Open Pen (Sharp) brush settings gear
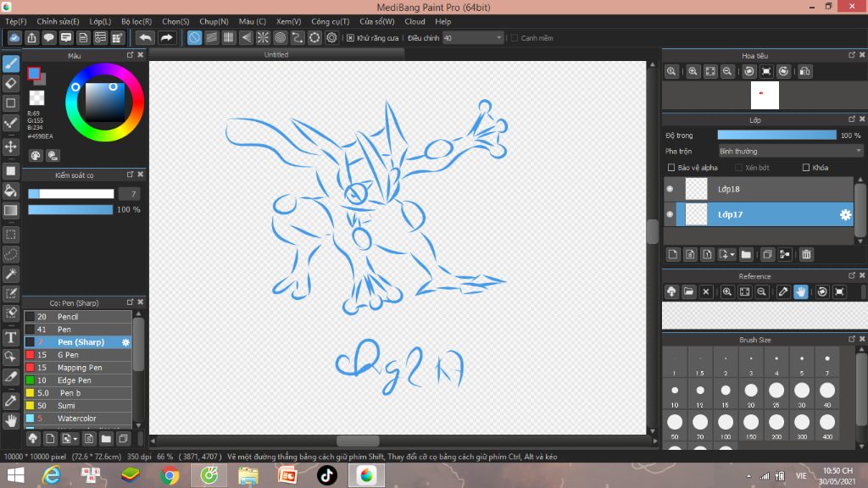The width and height of the screenshot is (868, 488). 125,342
